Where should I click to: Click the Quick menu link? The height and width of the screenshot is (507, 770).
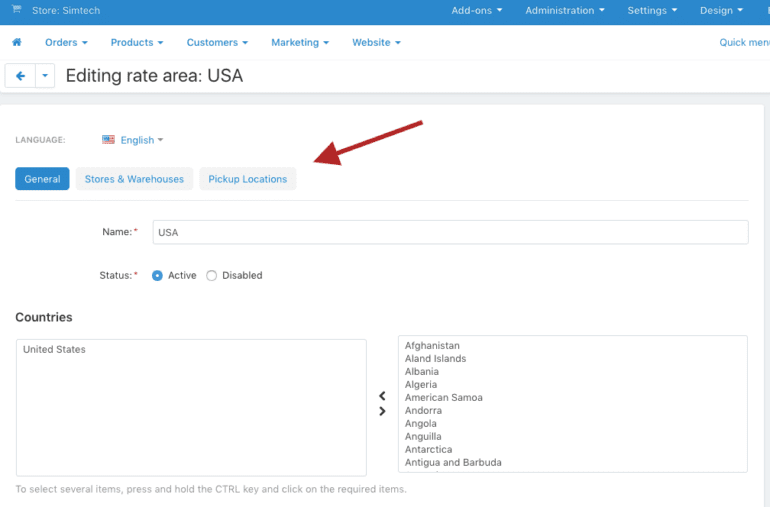pyautogui.click(x=744, y=43)
